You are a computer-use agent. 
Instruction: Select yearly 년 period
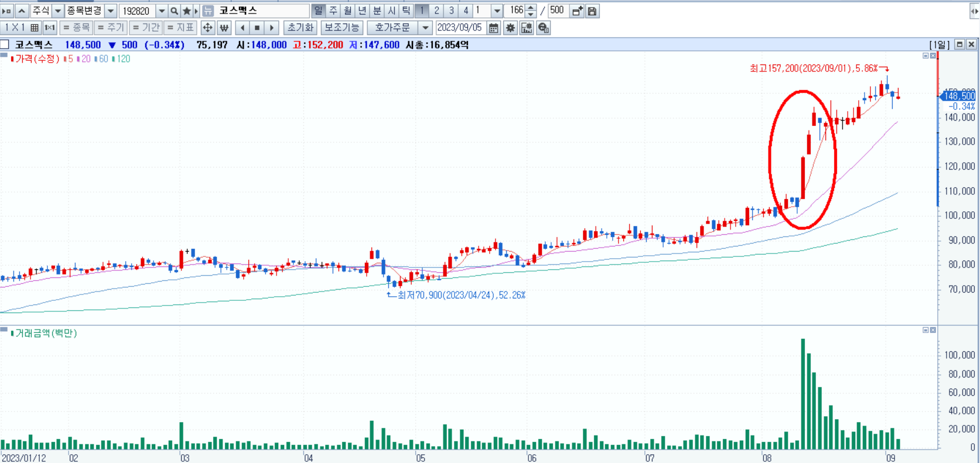[x=362, y=11]
